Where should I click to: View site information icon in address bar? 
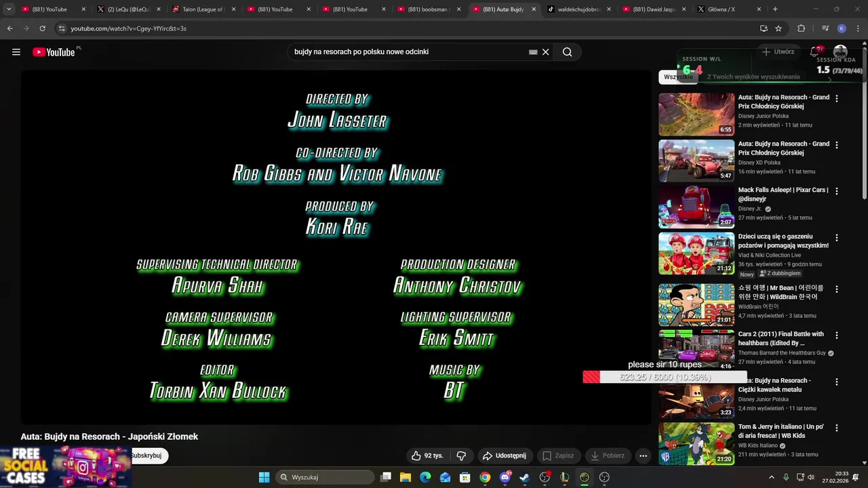[62, 28]
